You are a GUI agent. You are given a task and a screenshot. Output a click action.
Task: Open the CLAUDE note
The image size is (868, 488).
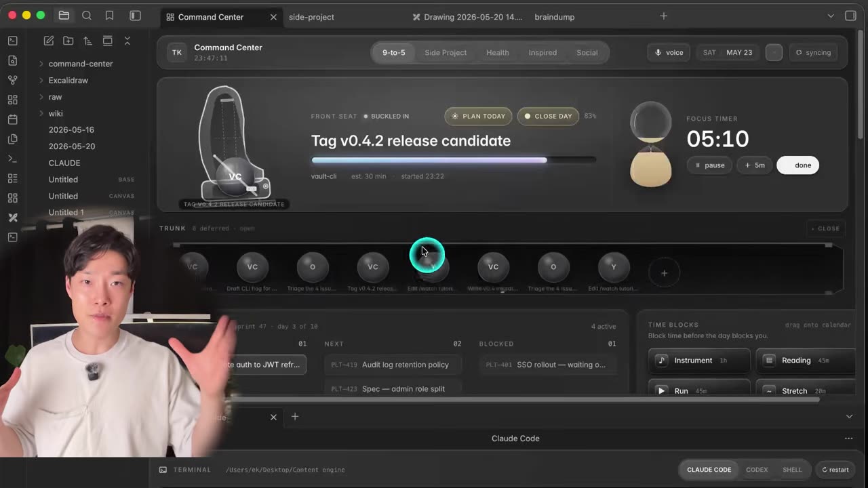tap(64, 163)
